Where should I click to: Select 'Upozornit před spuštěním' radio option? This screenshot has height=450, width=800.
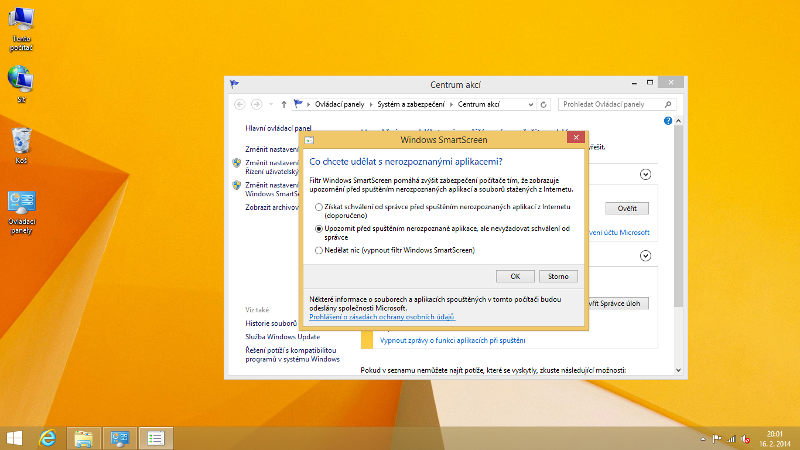(x=319, y=228)
